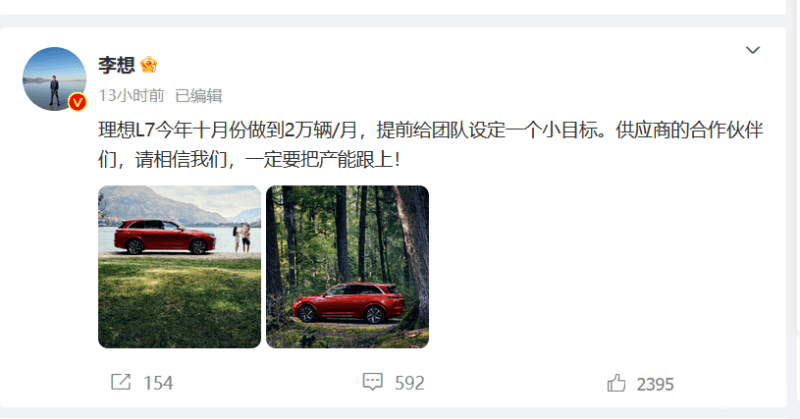
Task: Click the 已编辑 edited label
Action: pyautogui.click(x=198, y=95)
